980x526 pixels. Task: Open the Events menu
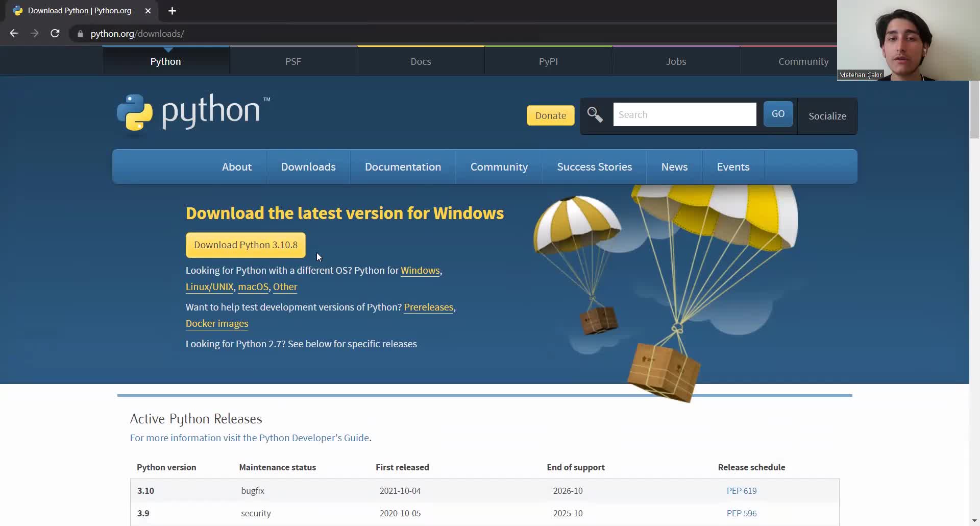click(733, 167)
